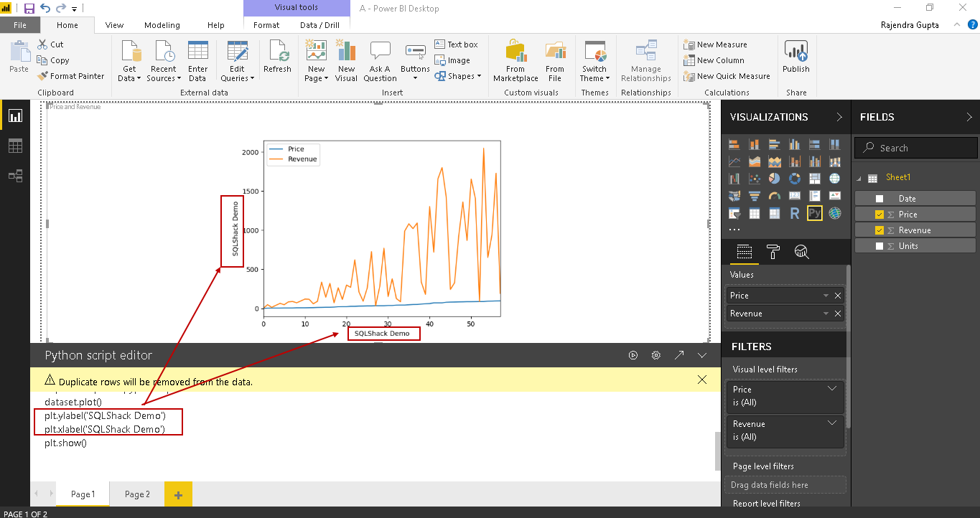Click New Measure button
Image resolution: width=980 pixels, height=518 pixels.
coord(716,44)
